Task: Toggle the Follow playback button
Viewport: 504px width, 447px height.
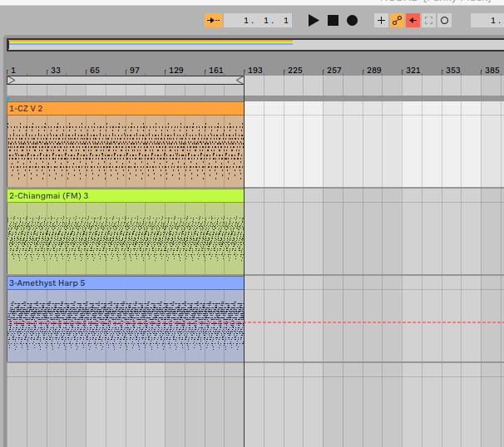Action: click(x=214, y=21)
